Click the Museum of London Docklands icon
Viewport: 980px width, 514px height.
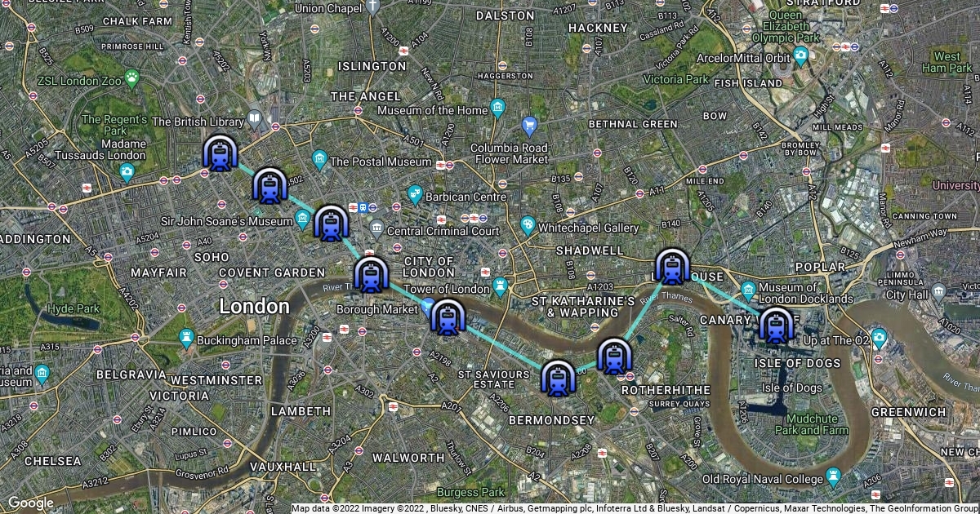tap(749, 290)
